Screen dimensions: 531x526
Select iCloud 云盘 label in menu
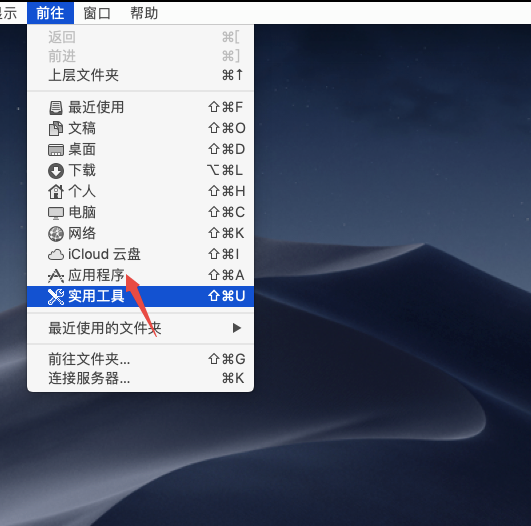pos(104,254)
